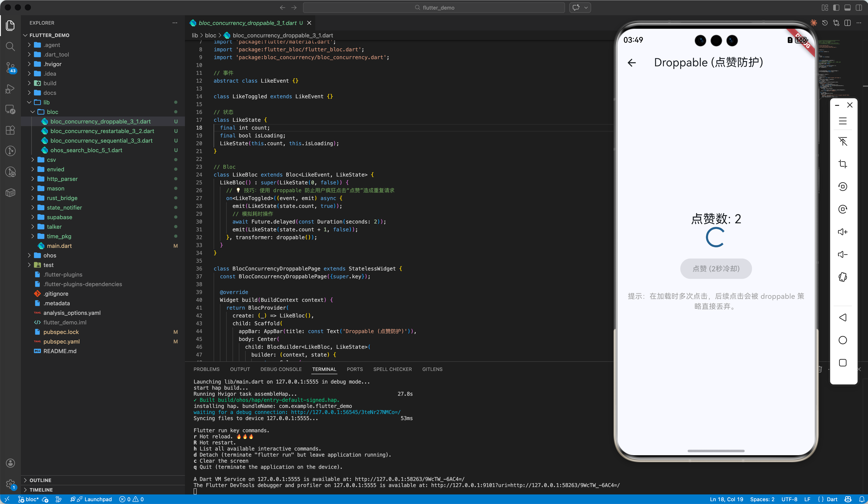
Task: Expand the docs folder
Action: pyautogui.click(x=50, y=93)
